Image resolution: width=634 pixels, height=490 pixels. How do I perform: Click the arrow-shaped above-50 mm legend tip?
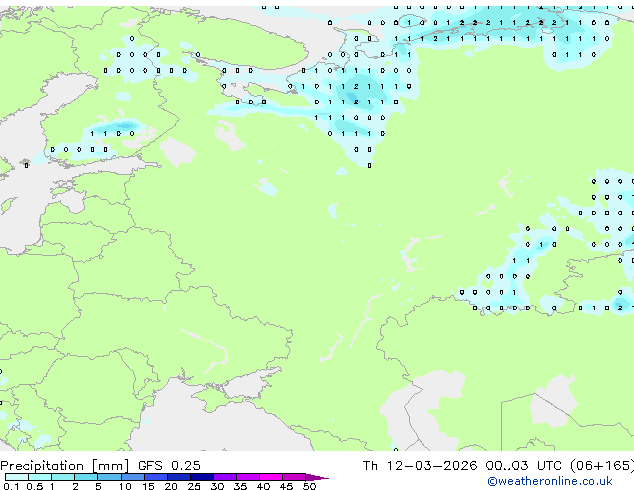(x=317, y=477)
